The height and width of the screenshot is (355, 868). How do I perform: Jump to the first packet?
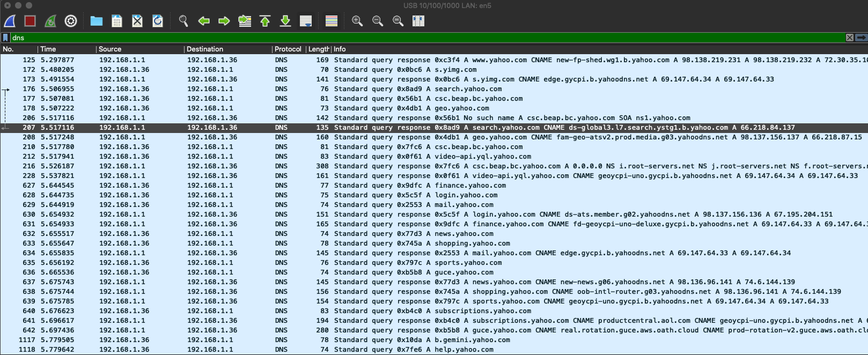coord(265,21)
